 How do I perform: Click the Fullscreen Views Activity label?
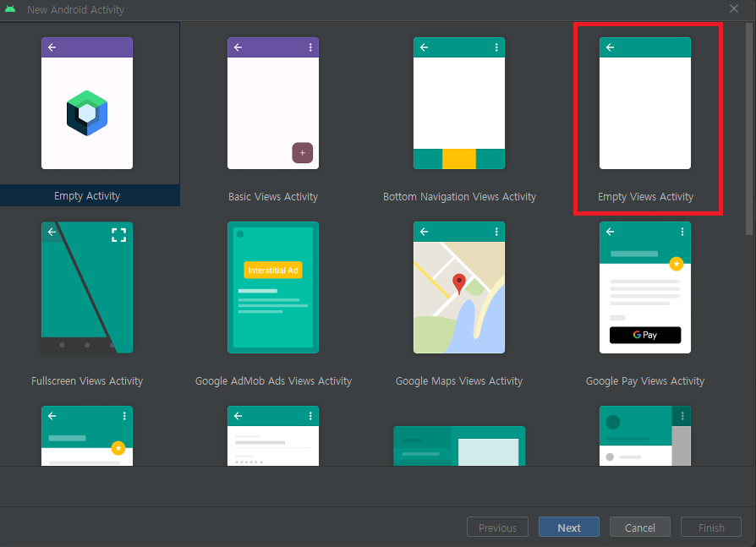pyautogui.click(x=87, y=380)
